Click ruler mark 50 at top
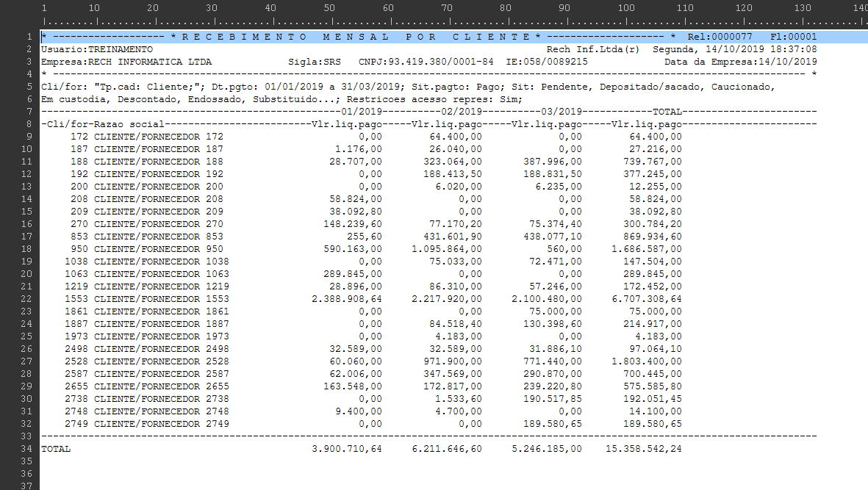The image size is (868, 490). [x=329, y=8]
